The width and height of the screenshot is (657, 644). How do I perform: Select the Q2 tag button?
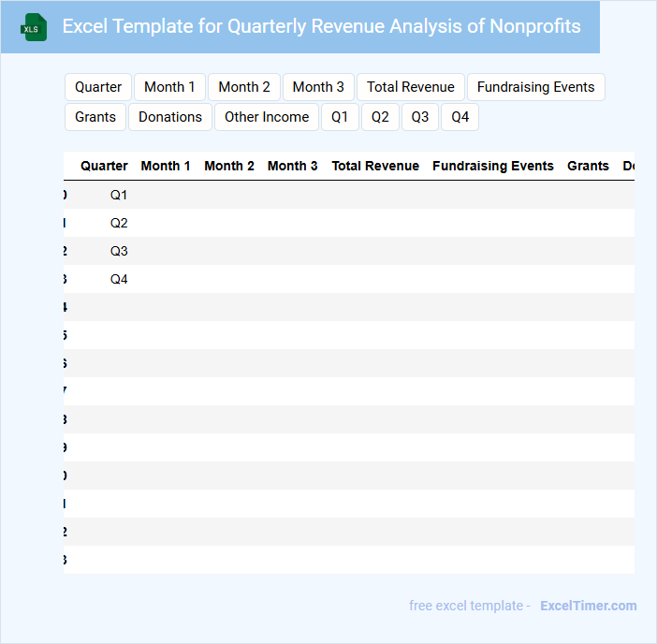[x=380, y=117]
